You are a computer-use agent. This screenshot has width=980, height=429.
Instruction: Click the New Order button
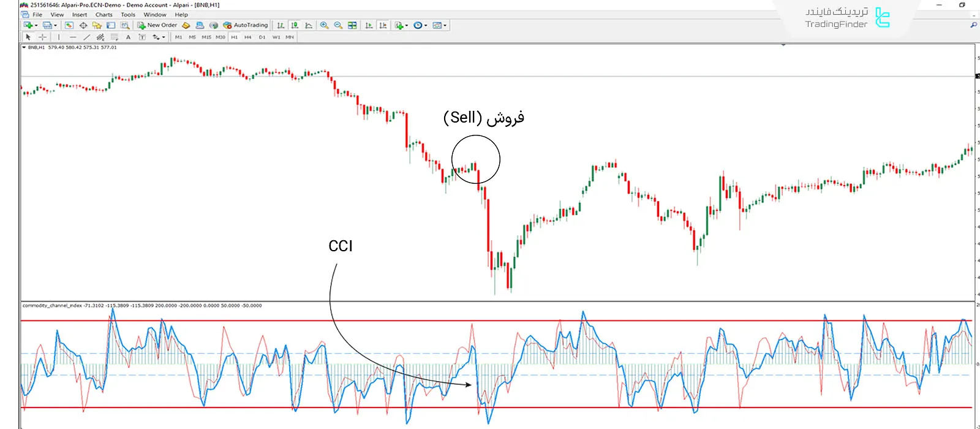point(157,25)
